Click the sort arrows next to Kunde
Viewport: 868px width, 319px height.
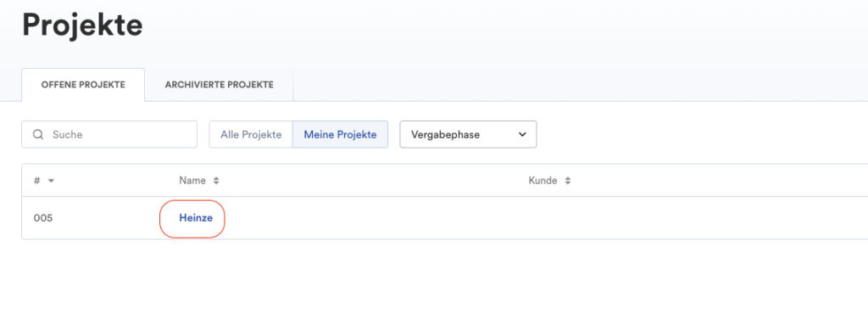[x=567, y=181]
